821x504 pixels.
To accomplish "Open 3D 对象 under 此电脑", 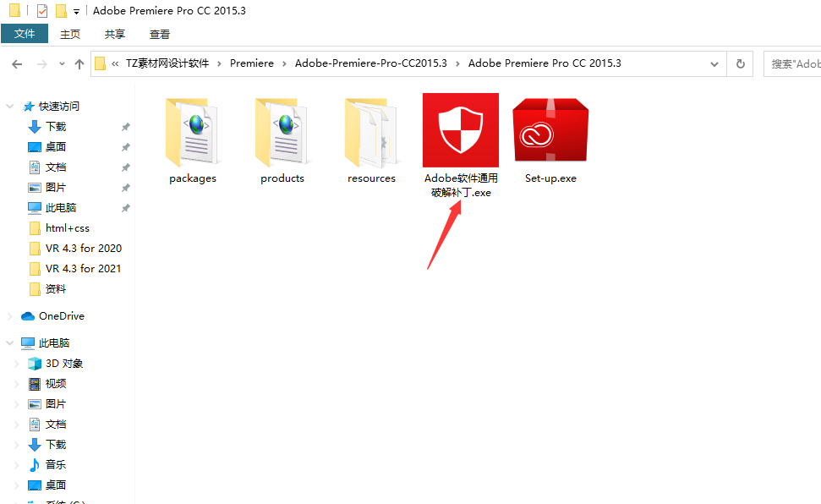I will point(64,364).
